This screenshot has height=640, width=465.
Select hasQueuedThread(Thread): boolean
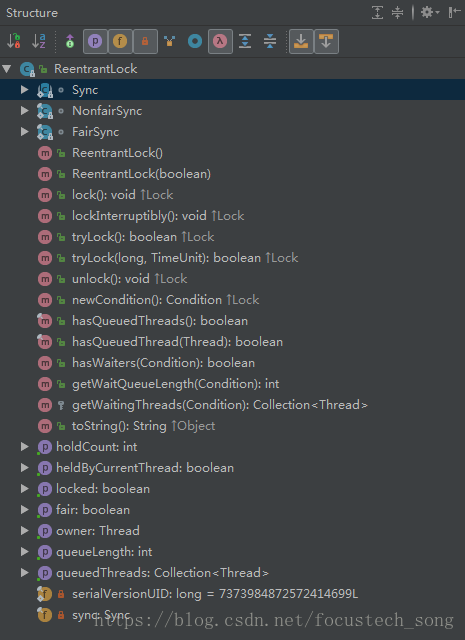pos(177,342)
